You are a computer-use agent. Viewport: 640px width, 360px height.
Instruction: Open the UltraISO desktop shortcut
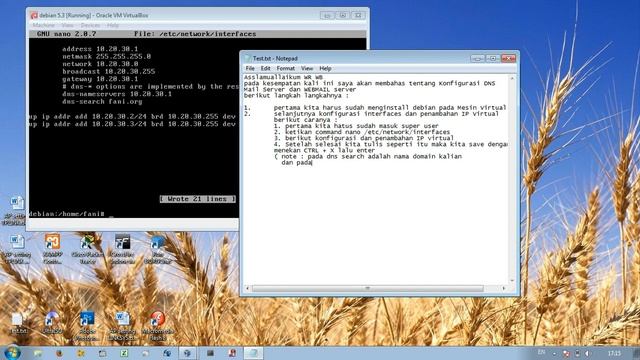[52, 323]
